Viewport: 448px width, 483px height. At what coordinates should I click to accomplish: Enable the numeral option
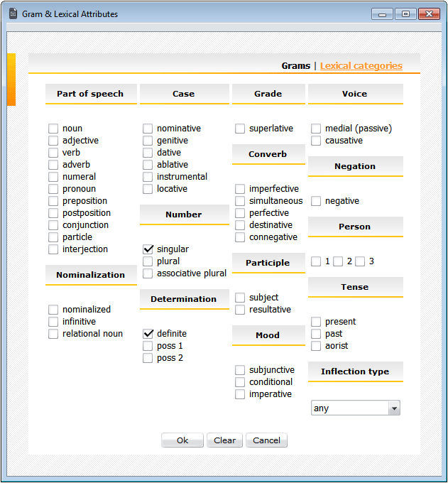click(53, 177)
